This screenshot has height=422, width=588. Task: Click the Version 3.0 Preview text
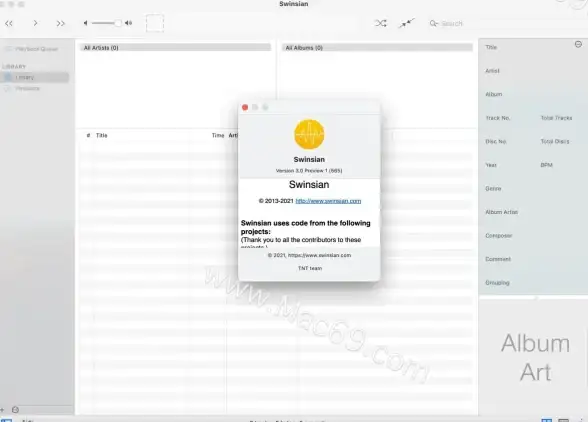(309, 171)
